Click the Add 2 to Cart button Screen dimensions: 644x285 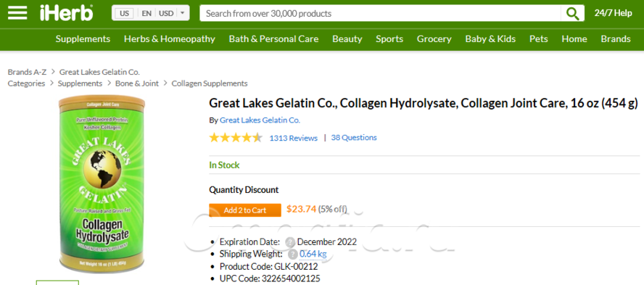point(245,210)
